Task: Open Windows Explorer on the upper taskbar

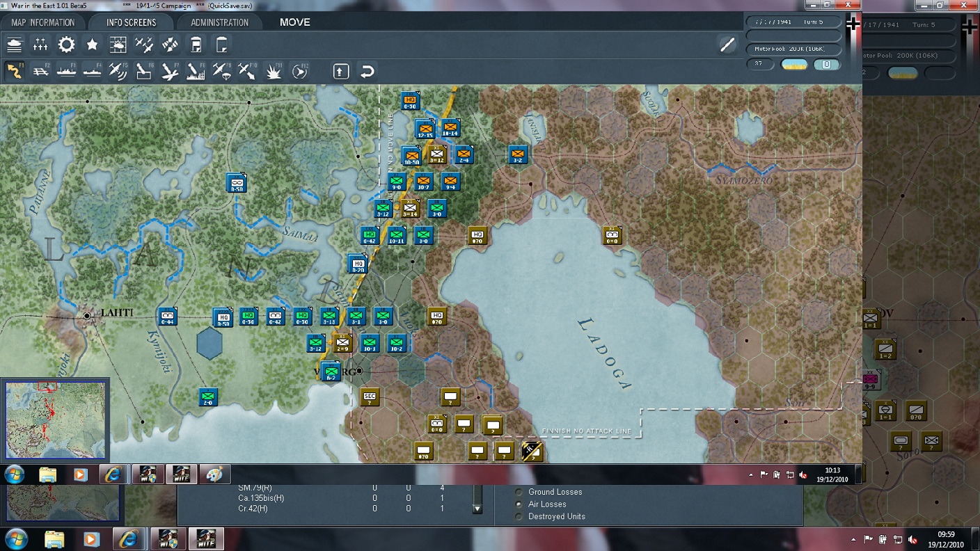Action: click(47, 474)
